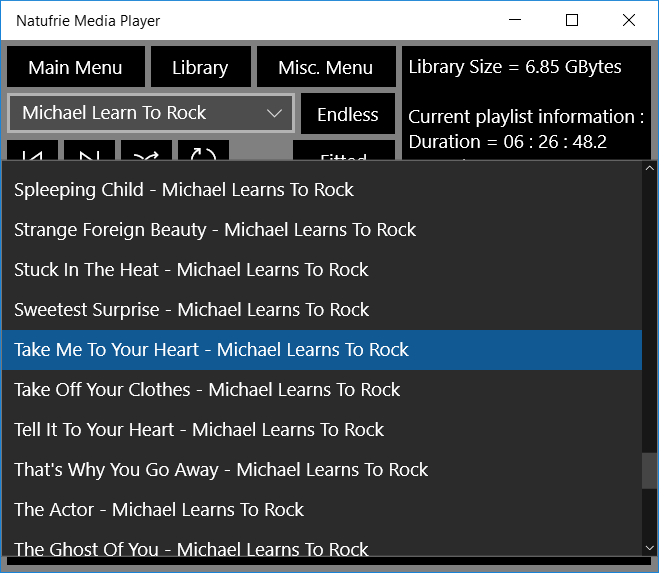The width and height of the screenshot is (659, 573).
Task: Click the repeat loop icon
Action: click(x=203, y=152)
